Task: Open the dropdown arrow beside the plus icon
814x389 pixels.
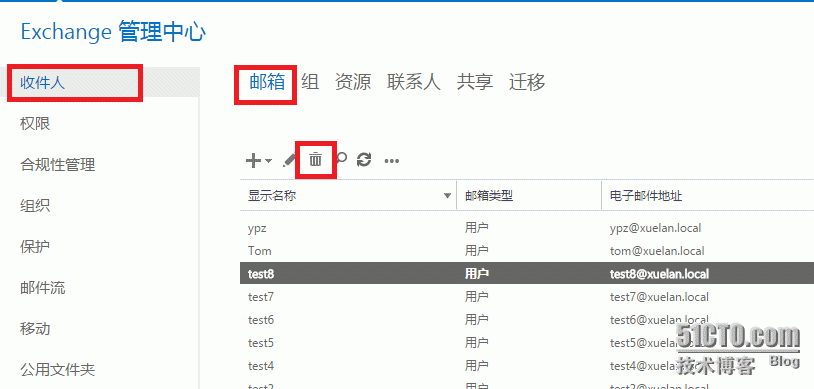Action: coord(268,160)
